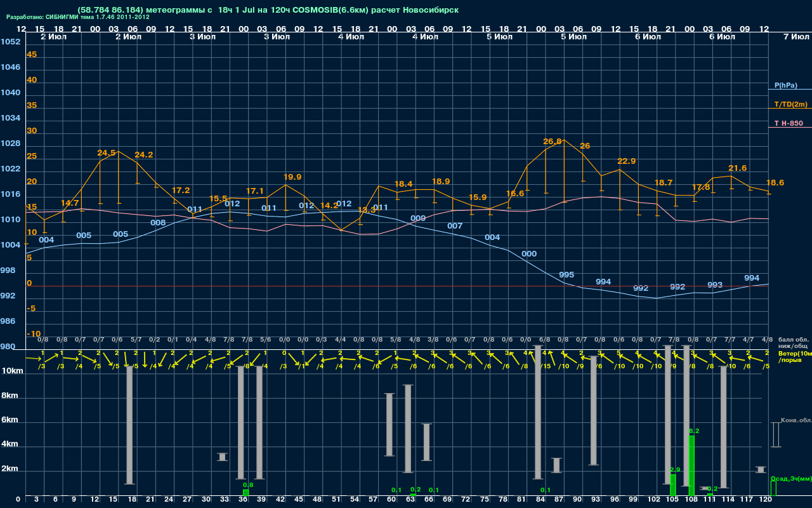
Task: Click the 1052 pressure axis label
Action: (10, 42)
